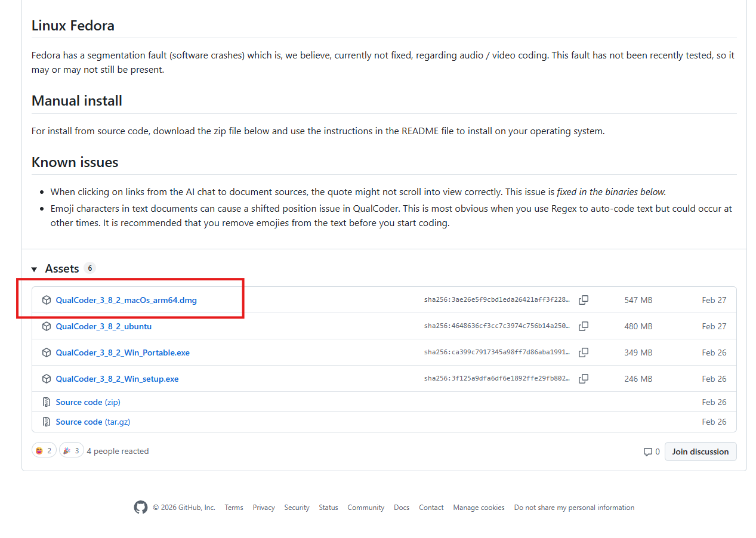Click Feb 27 date in macOs_arm64 row
Image resolution: width=756 pixels, height=538 pixels.
tap(714, 300)
